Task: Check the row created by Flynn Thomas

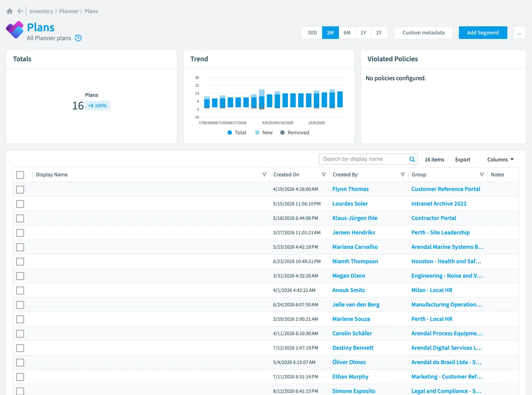Action: pos(20,189)
